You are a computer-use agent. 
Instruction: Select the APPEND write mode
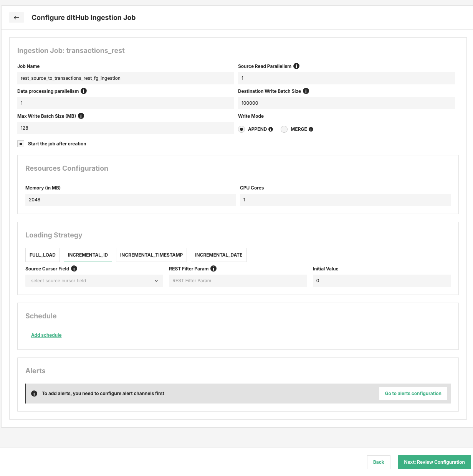point(241,129)
